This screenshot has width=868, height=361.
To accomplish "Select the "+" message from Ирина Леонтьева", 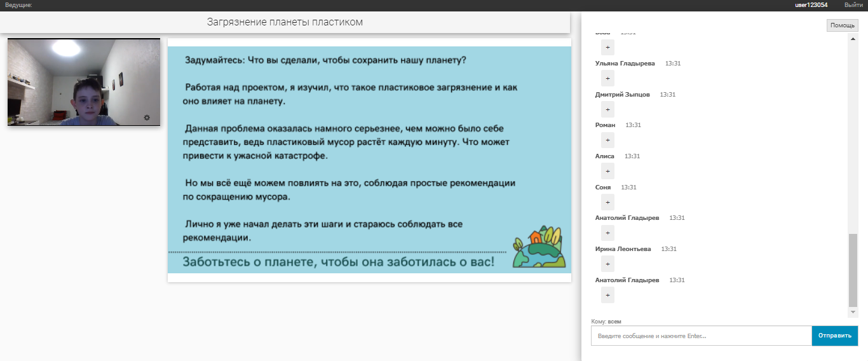I will tap(607, 264).
